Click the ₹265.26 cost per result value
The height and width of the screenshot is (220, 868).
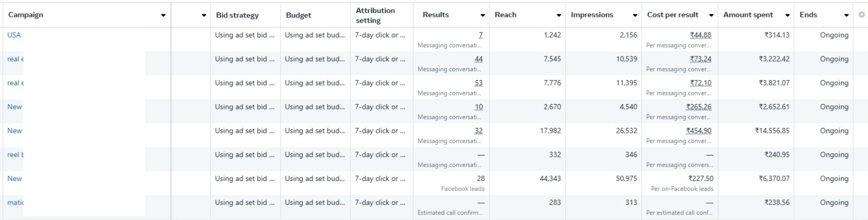(699, 107)
